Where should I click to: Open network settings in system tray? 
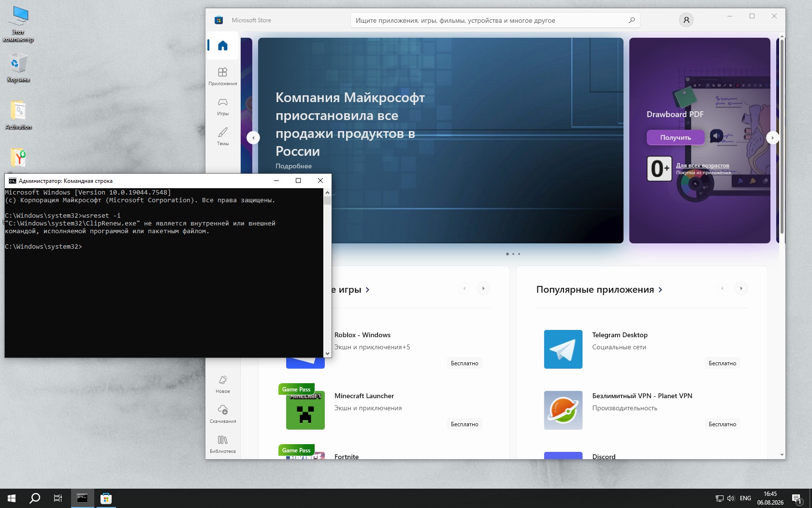coord(719,498)
